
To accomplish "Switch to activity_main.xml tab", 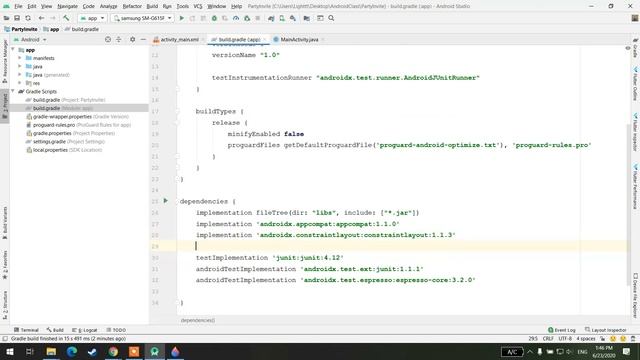I will (179, 40).
